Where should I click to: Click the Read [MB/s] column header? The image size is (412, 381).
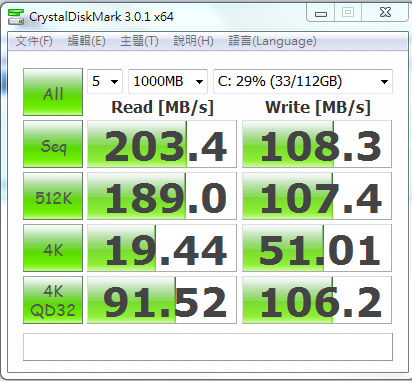tap(162, 108)
